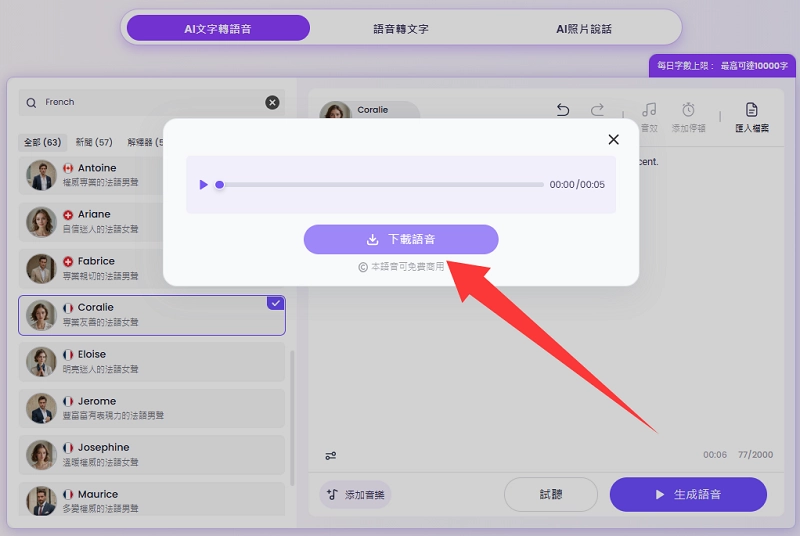This screenshot has width=800, height=536.
Task: Click the 下載語音 download button
Action: [x=401, y=239]
